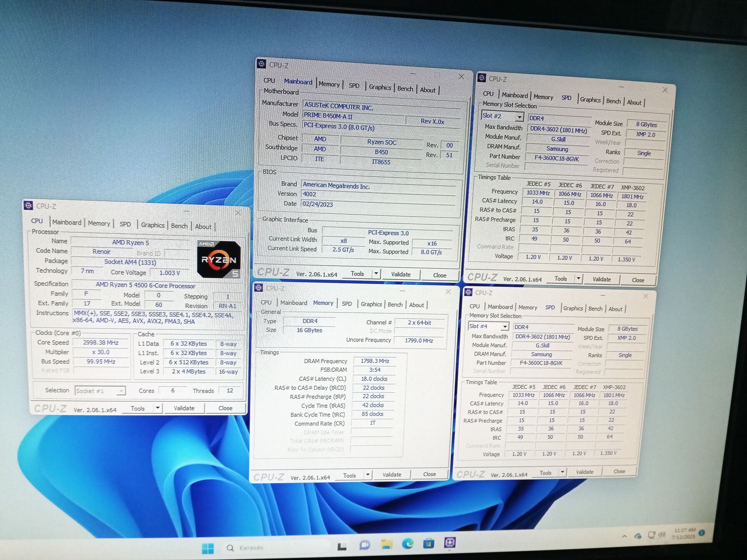The height and width of the screenshot is (560, 747).
Task: Select the About tab in the Processor window
Action: tap(203, 226)
